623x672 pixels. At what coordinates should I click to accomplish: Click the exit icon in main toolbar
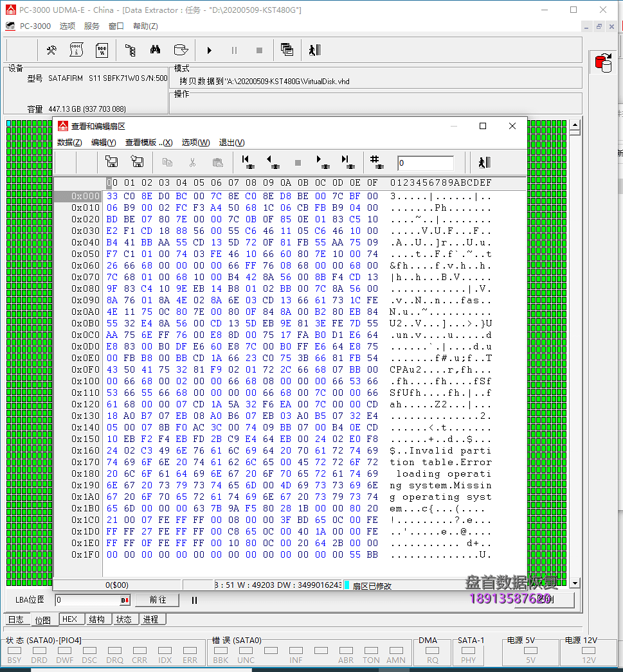point(315,50)
